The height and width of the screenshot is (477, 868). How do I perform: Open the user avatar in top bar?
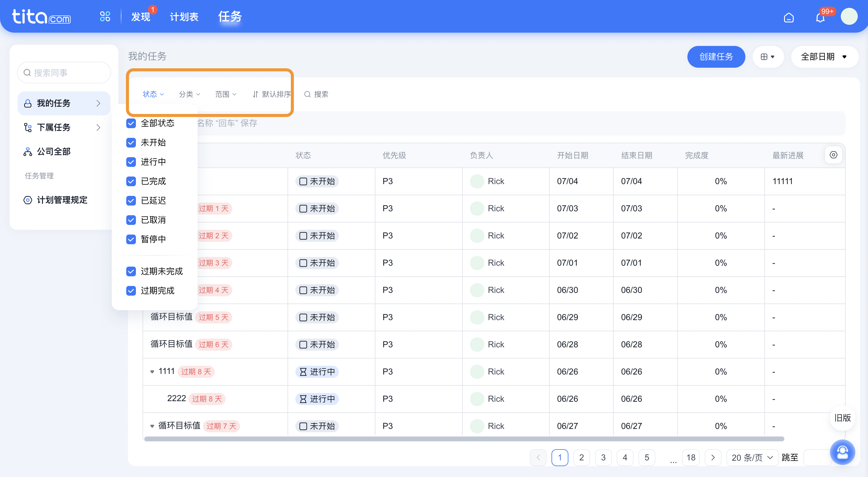[x=849, y=17]
